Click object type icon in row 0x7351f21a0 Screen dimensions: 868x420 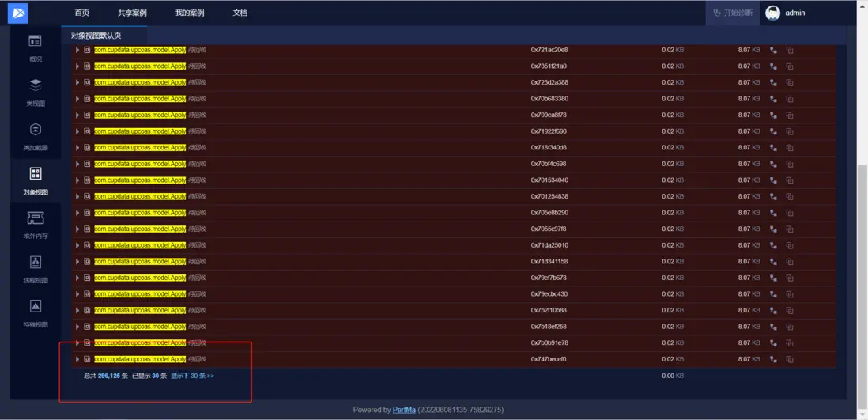(87, 66)
